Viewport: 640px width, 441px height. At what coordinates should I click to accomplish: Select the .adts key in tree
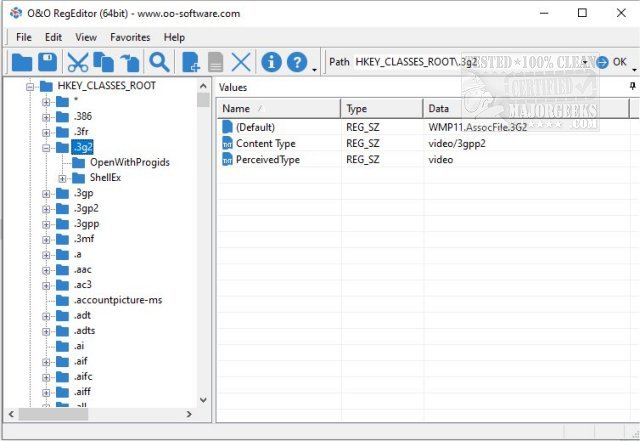[84, 331]
